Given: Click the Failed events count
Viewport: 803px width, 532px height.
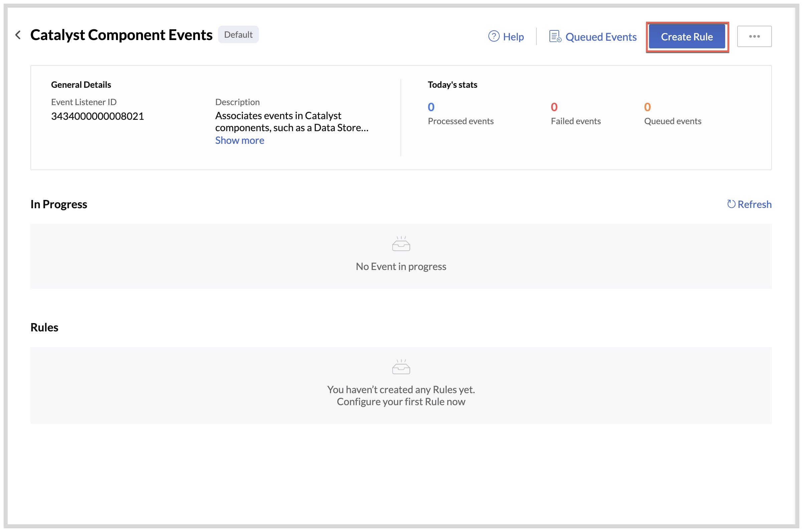Looking at the screenshot, I should pyautogui.click(x=554, y=106).
